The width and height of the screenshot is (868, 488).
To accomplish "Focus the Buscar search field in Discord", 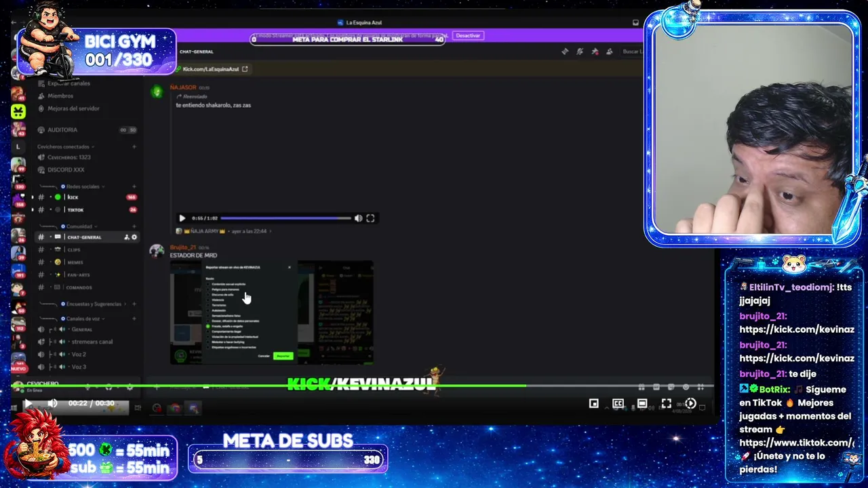I will pyautogui.click(x=632, y=52).
